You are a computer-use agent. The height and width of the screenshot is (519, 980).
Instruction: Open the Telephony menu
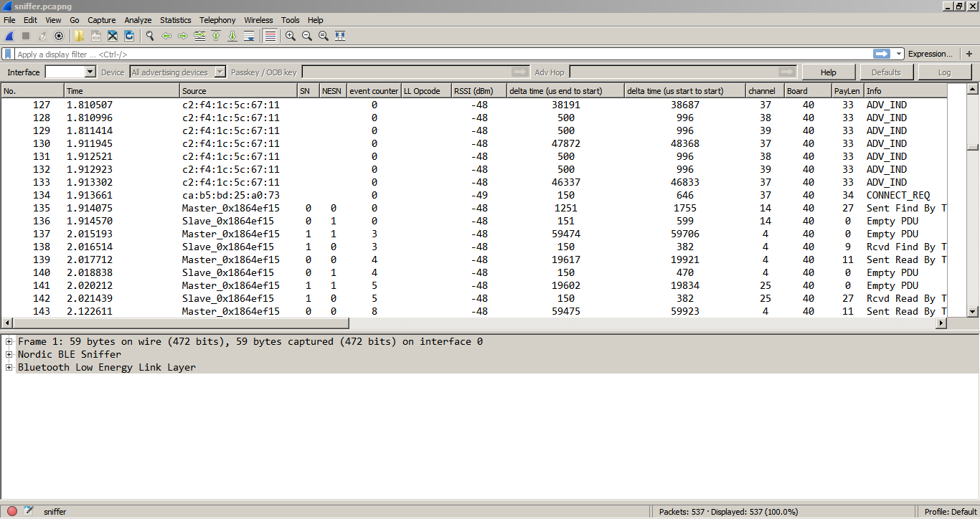pyautogui.click(x=217, y=20)
